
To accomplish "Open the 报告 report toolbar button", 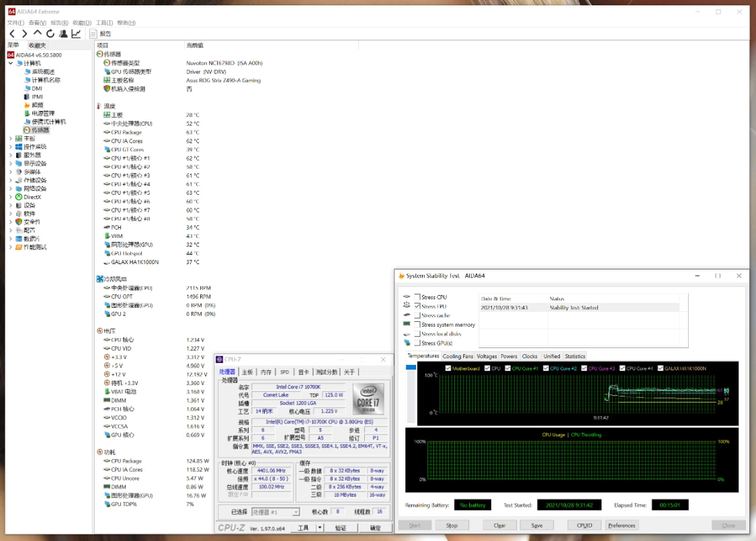I will (x=101, y=34).
